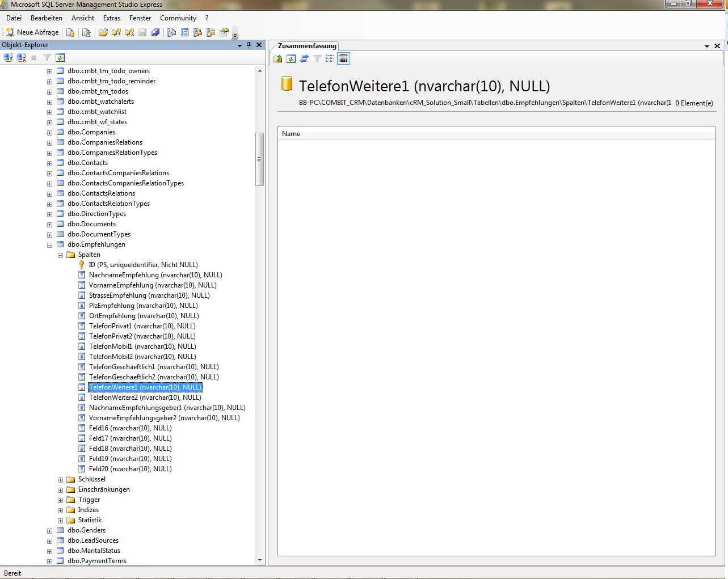Click the connect icon in Objekt-Explorer toolbar
The height and width of the screenshot is (579, 728).
(x=8, y=58)
